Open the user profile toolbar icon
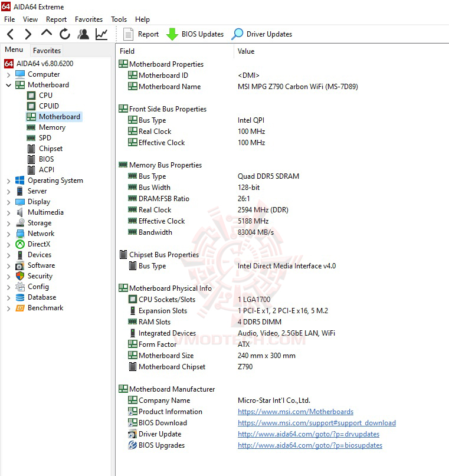Image resolution: width=449 pixels, height=476 pixels. (x=83, y=34)
